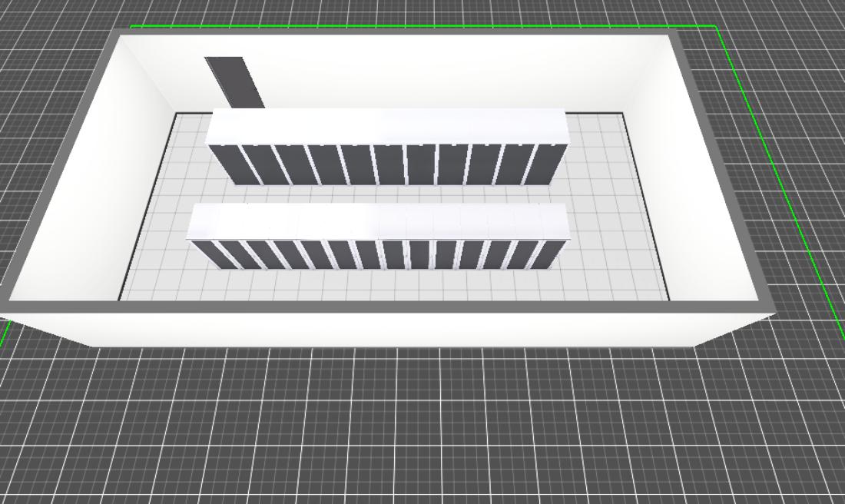This screenshot has width=845, height=504.
Task: Click the white top of the back rack row
Action: [x=388, y=125]
